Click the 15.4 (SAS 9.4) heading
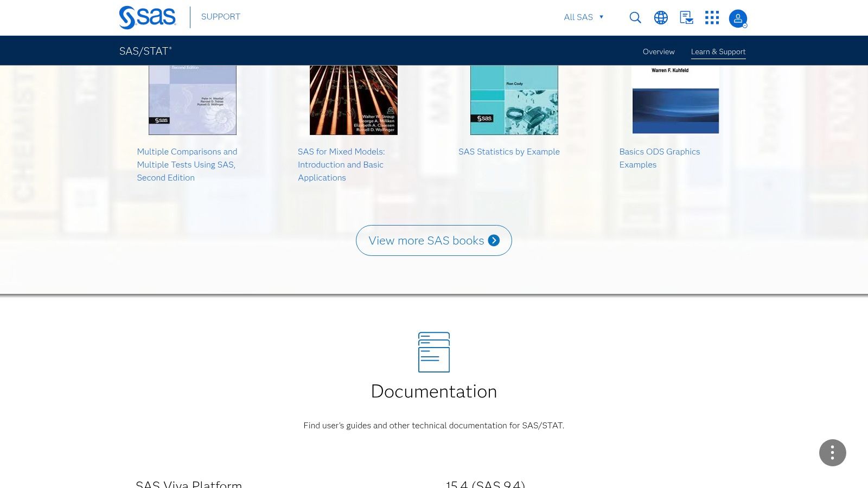 point(486,483)
